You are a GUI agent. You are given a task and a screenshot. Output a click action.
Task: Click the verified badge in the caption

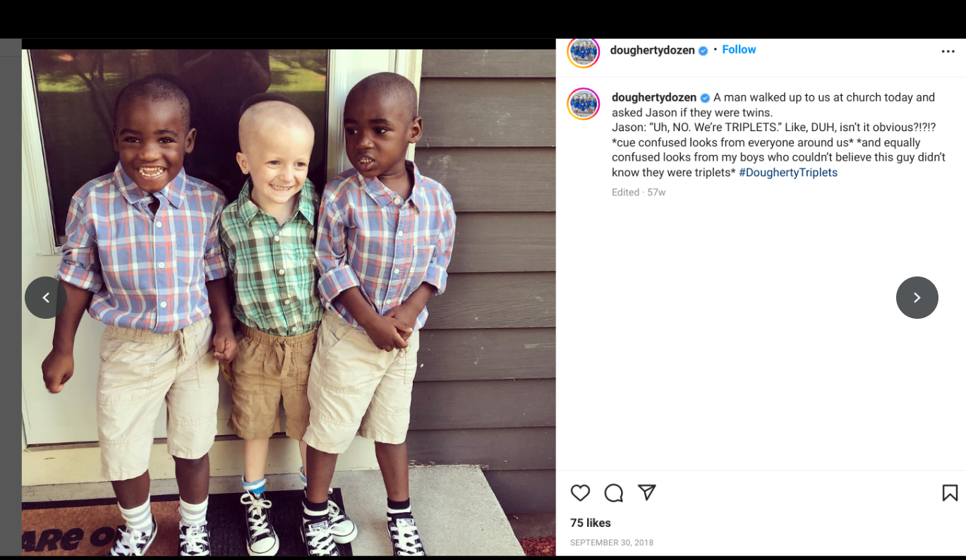click(705, 98)
